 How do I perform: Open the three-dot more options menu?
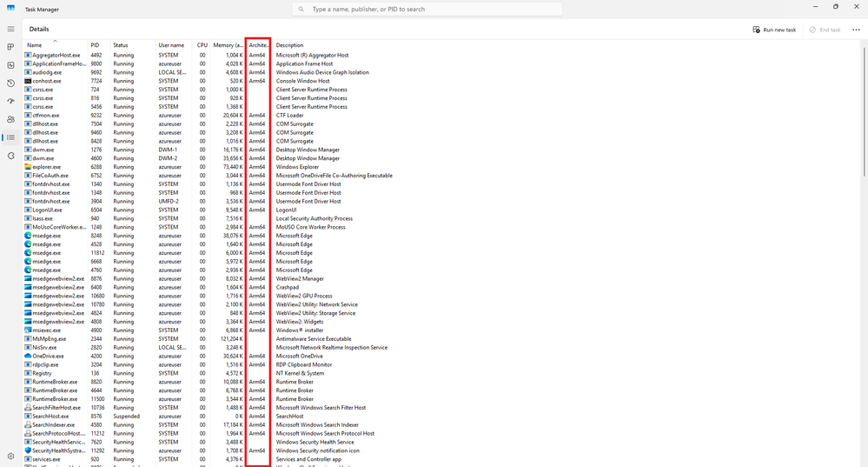(856, 30)
